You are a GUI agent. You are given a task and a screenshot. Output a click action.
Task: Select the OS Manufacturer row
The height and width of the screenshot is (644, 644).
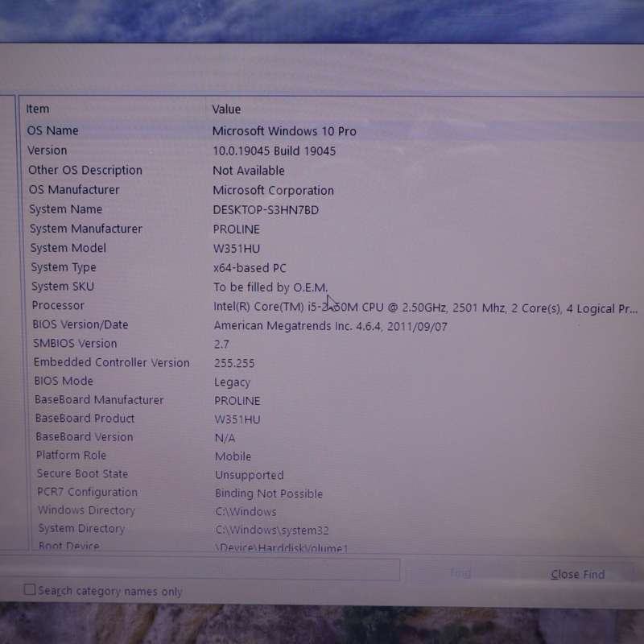[74, 190]
